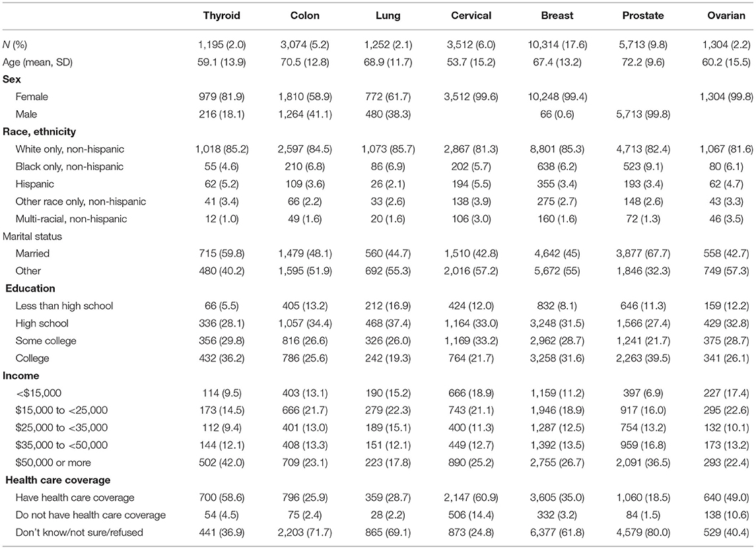Click Less than high school label
The image size is (756, 549).
(64, 306)
